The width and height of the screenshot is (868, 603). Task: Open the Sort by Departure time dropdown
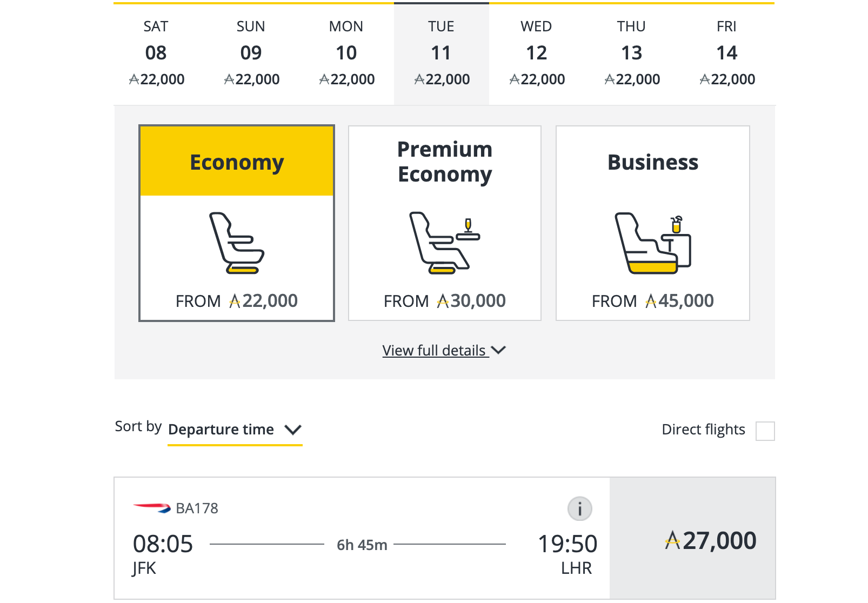[235, 430]
